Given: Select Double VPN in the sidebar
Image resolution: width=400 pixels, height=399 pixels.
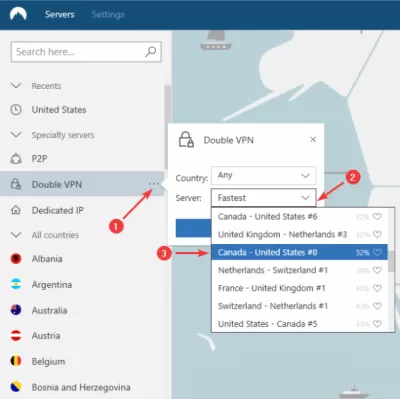Looking at the screenshot, I should click(82, 184).
